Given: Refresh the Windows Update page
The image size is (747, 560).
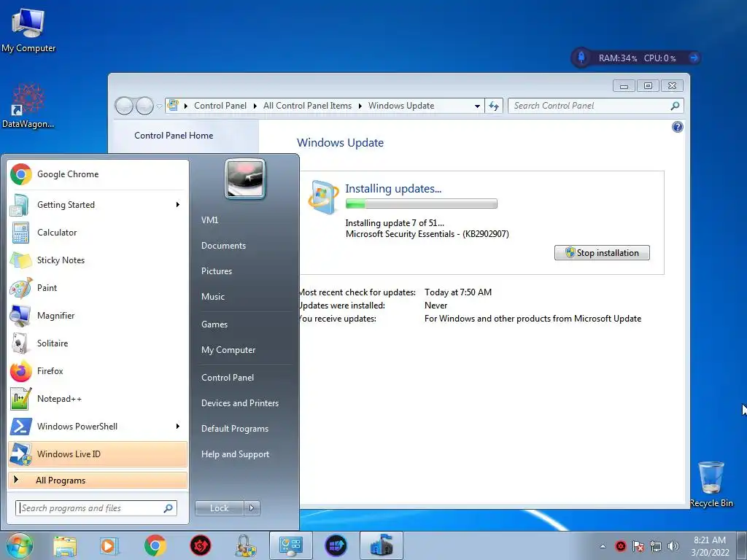Looking at the screenshot, I should pos(494,106).
